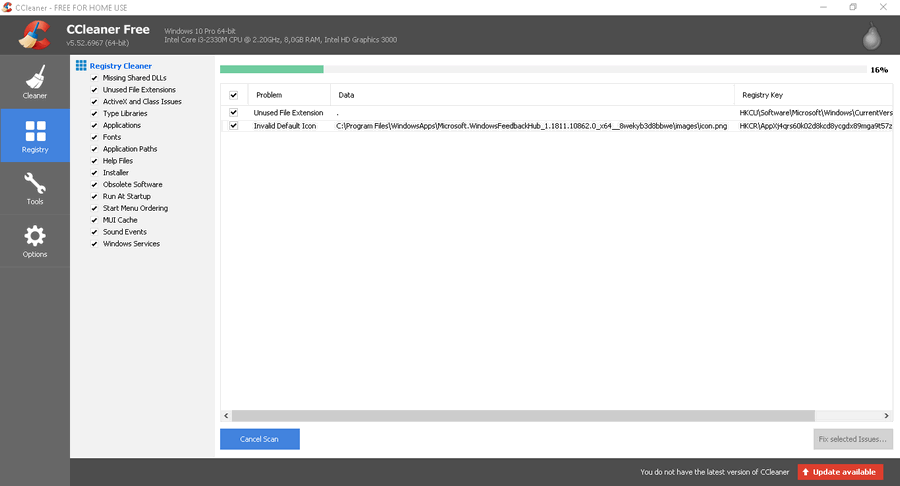The width and height of the screenshot is (900, 486).
Task: Click the horizontal scrollbar right arrow
Action: point(887,415)
